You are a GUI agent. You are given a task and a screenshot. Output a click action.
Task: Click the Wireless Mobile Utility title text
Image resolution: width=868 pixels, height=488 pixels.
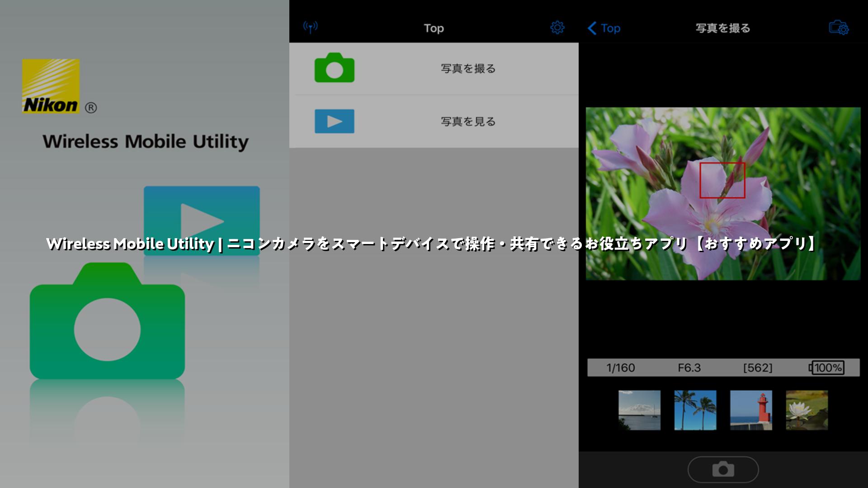(146, 141)
